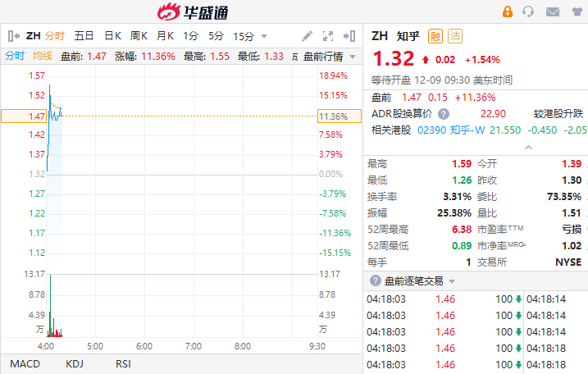
Task: Switch to 分时 chart tab
Action: 55,36
